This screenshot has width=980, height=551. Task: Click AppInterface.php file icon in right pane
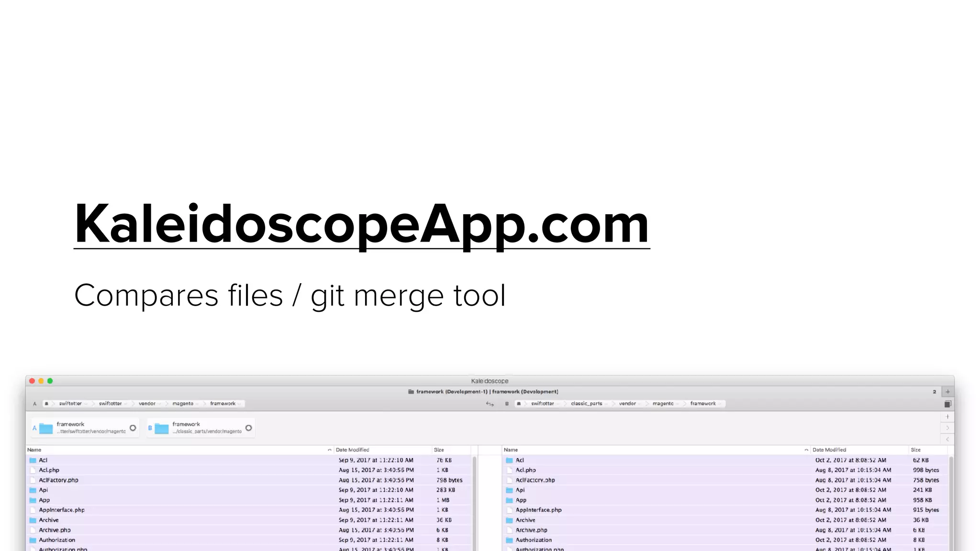point(510,510)
